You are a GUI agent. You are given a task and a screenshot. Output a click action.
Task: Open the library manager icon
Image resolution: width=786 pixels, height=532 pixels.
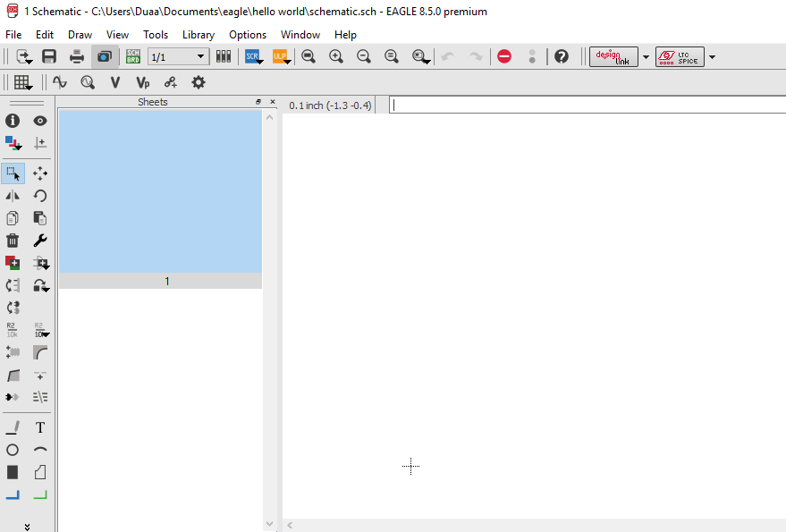pos(223,56)
